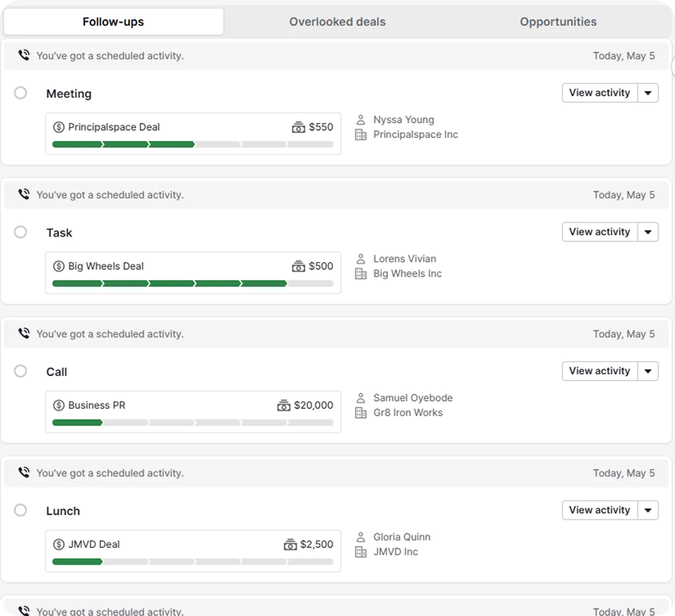Click money icon next to $20,000

tap(284, 406)
